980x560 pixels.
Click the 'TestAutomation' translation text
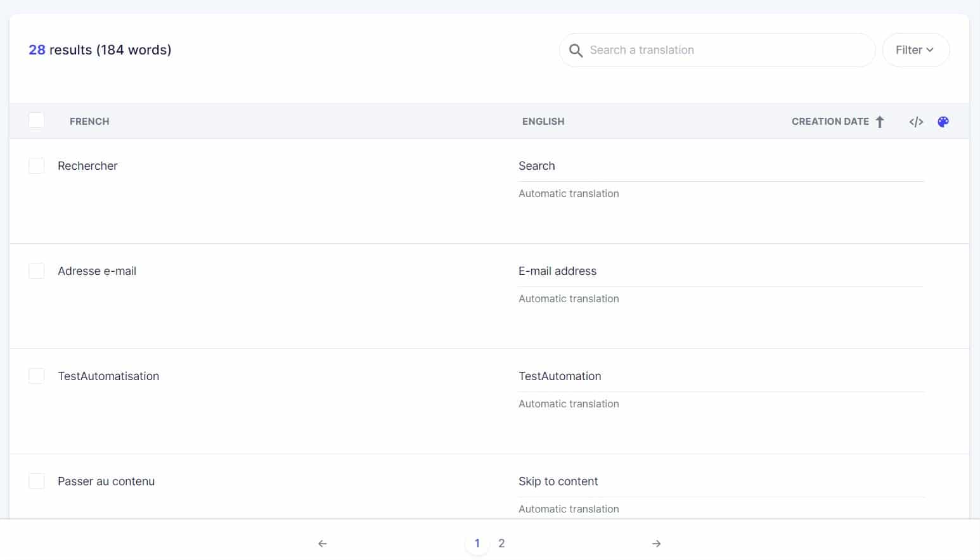560,376
